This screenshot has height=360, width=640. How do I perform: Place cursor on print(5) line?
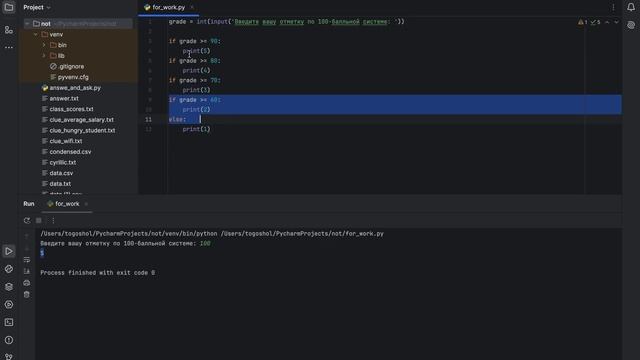[x=196, y=51]
